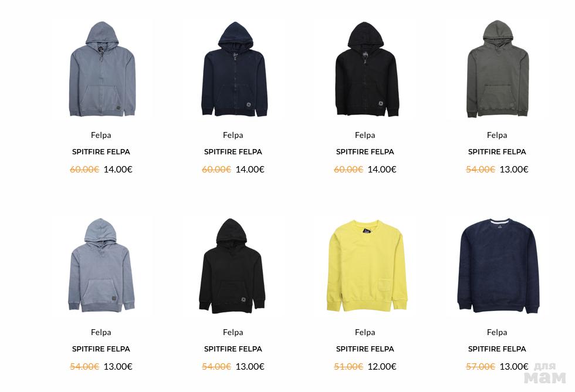Viewport: 575px width, 392px height.
Task: Open the light blue pullover hoodie photo
Action: click(102, 265)
